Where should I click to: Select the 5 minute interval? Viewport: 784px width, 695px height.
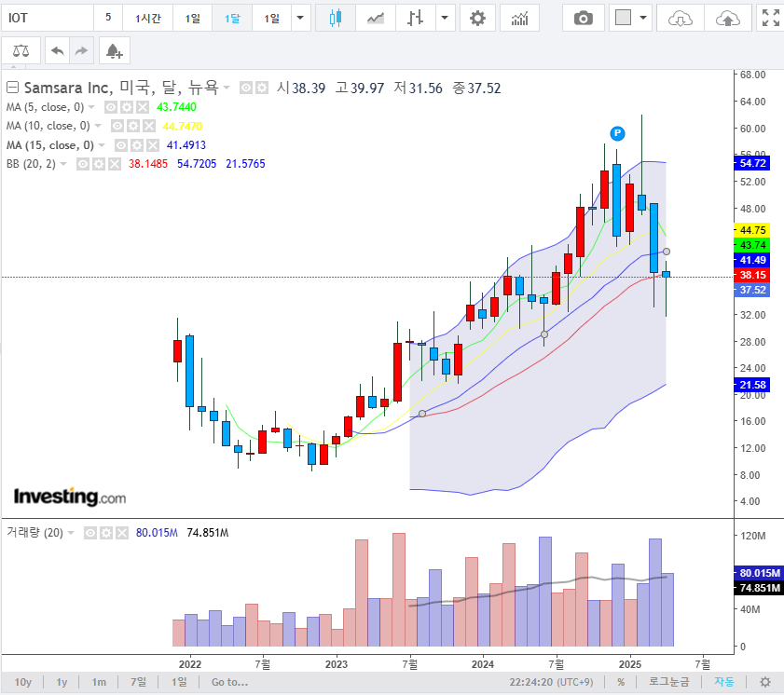click(x=108, y=18)
